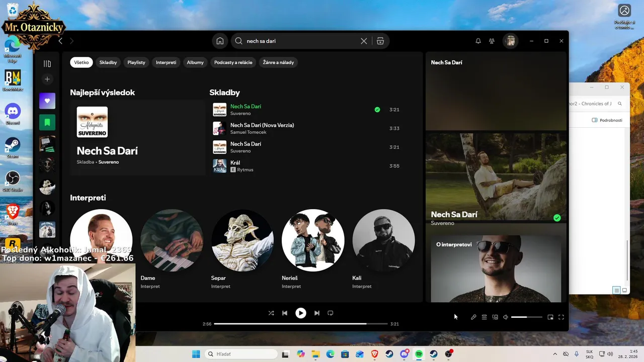Open the Nech Sa Darí top result card
The height and width of the screenshot is (362, 644).
pos(137,137)
